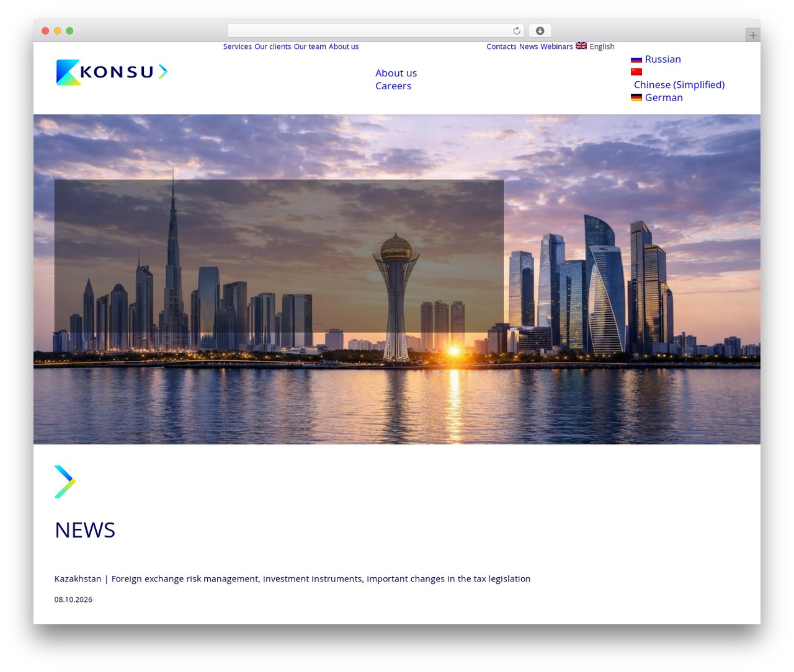The height and width of the screenshot is (672, 794).
Task: Maximize the window with green button
Action: [x=69, y=31]
